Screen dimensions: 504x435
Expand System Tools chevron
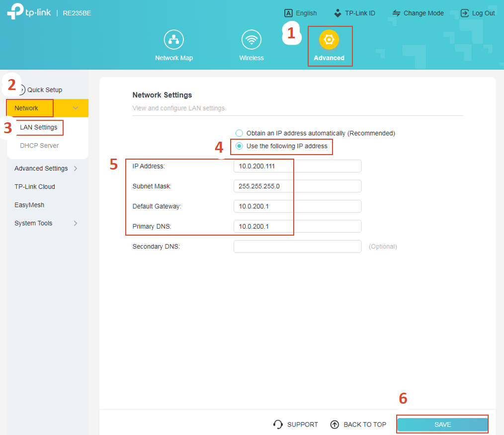pos(76,223)
